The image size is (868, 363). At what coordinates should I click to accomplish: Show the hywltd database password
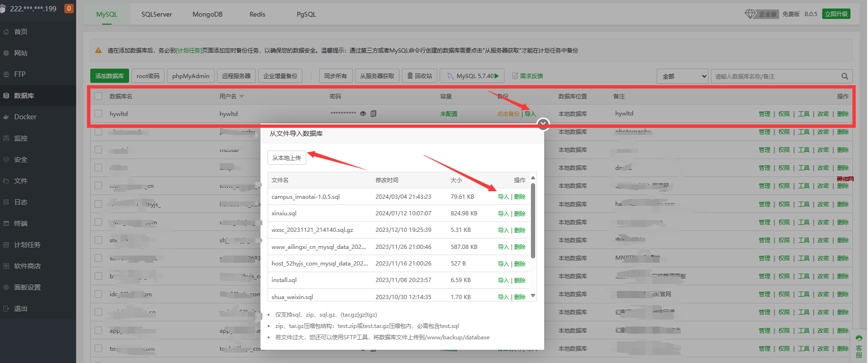(363, 114)
